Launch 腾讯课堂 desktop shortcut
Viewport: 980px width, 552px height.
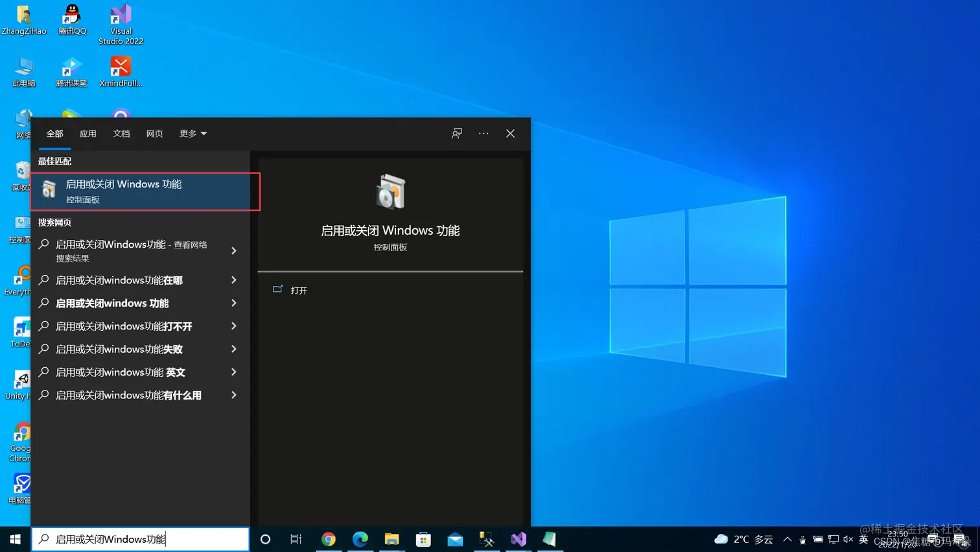[71, 72]
